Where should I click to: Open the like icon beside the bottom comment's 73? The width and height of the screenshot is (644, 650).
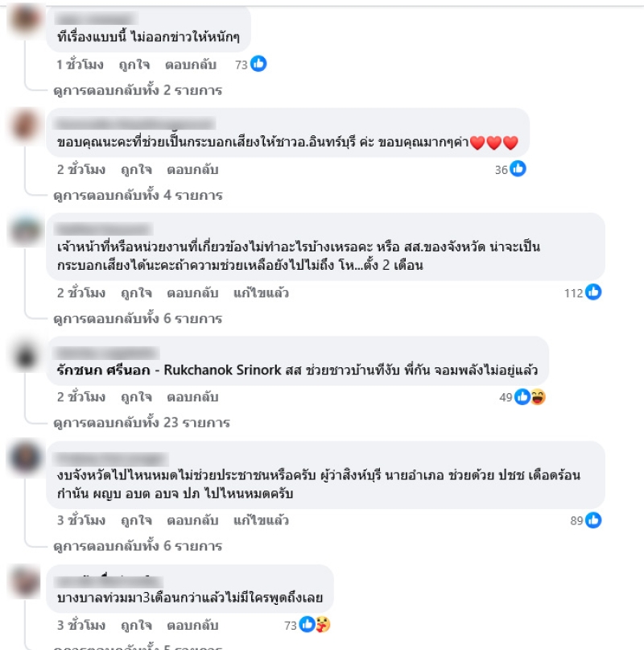pos(307,624)
